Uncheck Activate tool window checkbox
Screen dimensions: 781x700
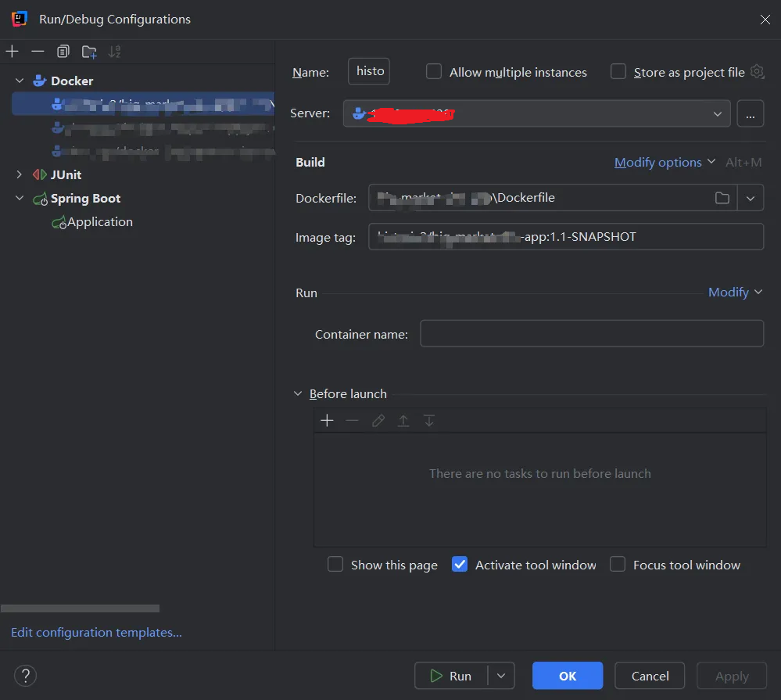point(460,565)
